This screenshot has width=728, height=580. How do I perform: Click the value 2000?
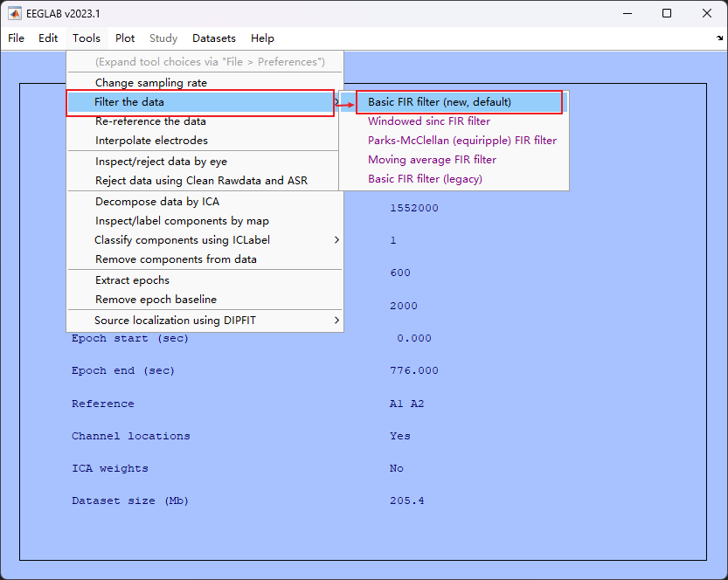404,306
